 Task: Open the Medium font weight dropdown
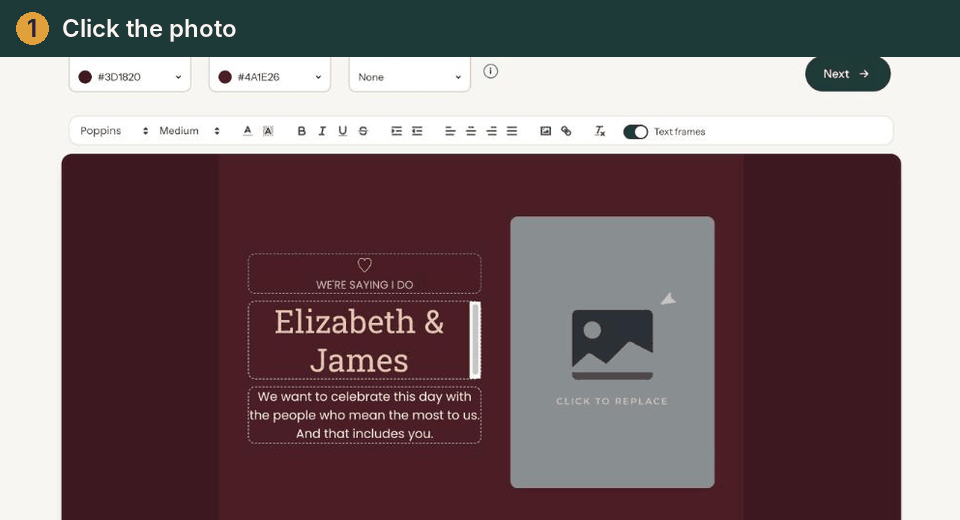[x=189, y=131]
